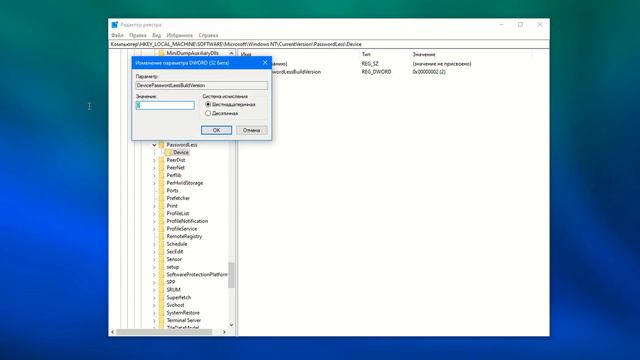The image size is (640, 360).
Task: Select the SRUM tree item label
Action: pyautogui.click(x=173, y=290)
